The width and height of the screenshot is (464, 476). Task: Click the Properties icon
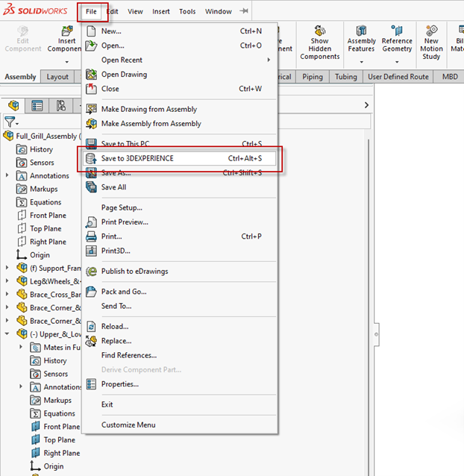click(x=91, y=384)
